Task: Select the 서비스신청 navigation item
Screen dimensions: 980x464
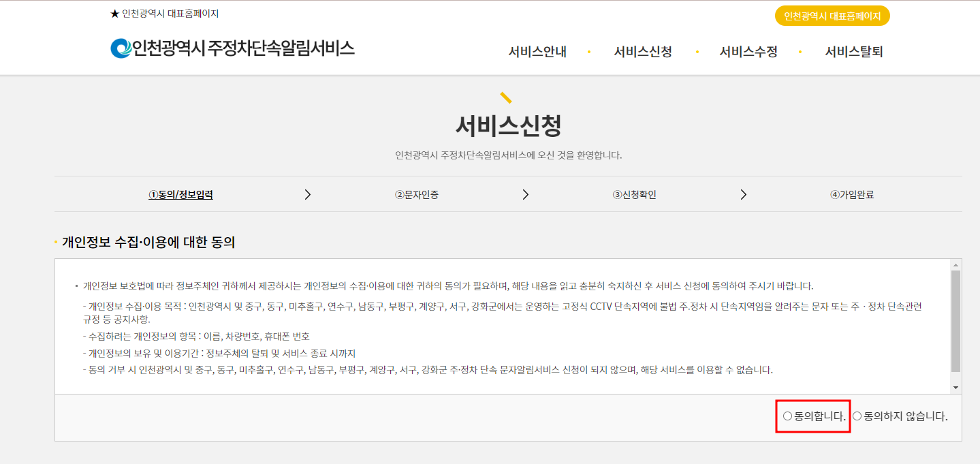Action: pyautogui.click(x=642, y=51)
